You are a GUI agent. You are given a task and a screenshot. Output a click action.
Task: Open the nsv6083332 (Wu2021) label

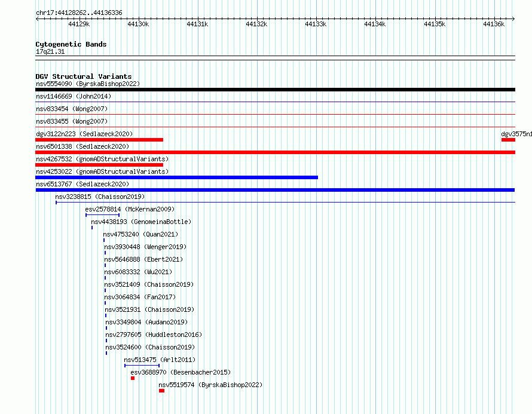pos(138,272)
